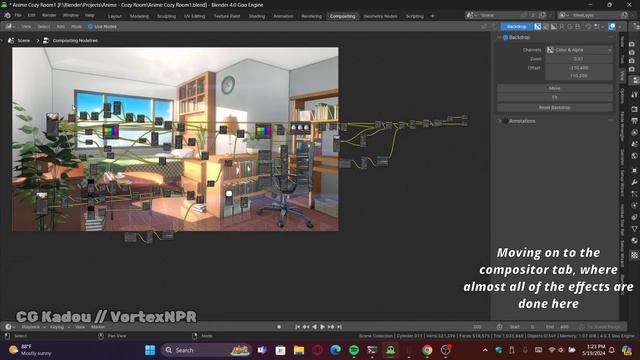Open the Texture properties checker icon
The height and width of the screenshot is (360, 640).
point(635,255)
